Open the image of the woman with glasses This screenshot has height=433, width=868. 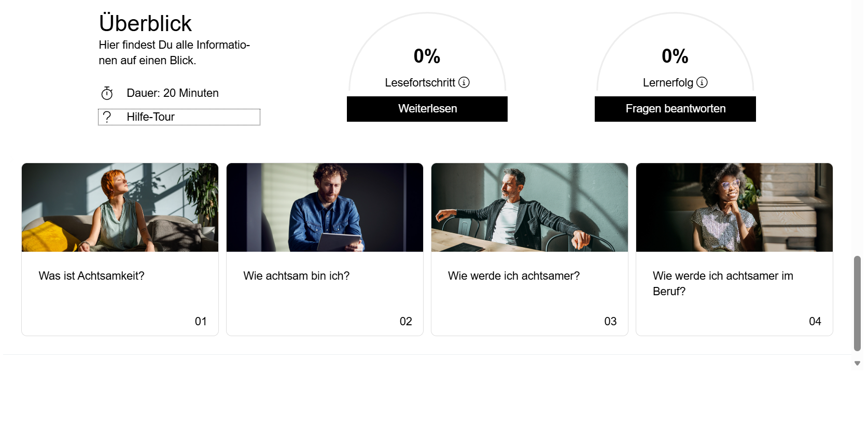pyautogui.click(x=734, y=207)
